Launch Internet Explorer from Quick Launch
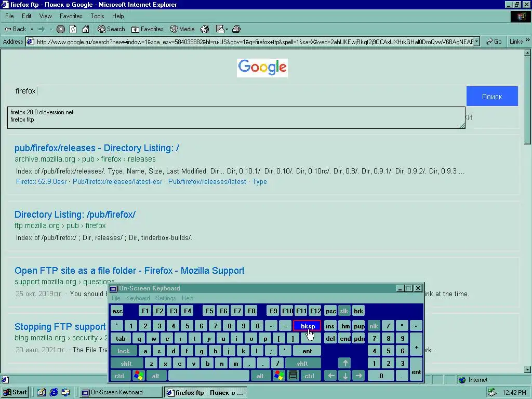532x399 pixels. tap(54, 393)
